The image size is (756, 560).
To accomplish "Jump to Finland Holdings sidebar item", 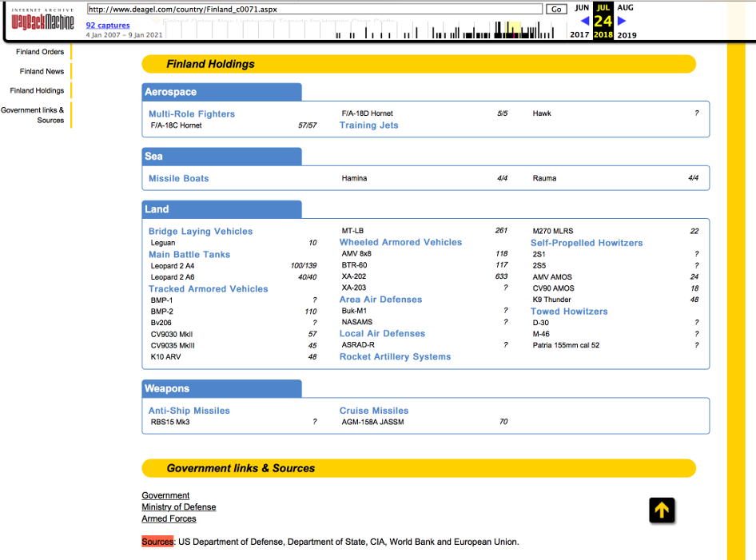I will point(37,90).
